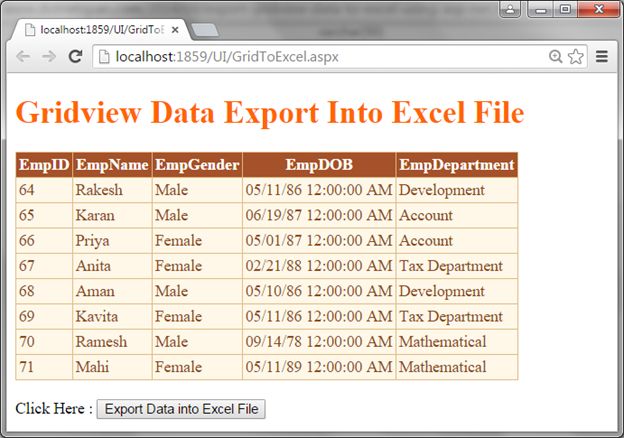Click Mathematical in Ramesh's row

(x=457, y=341)
